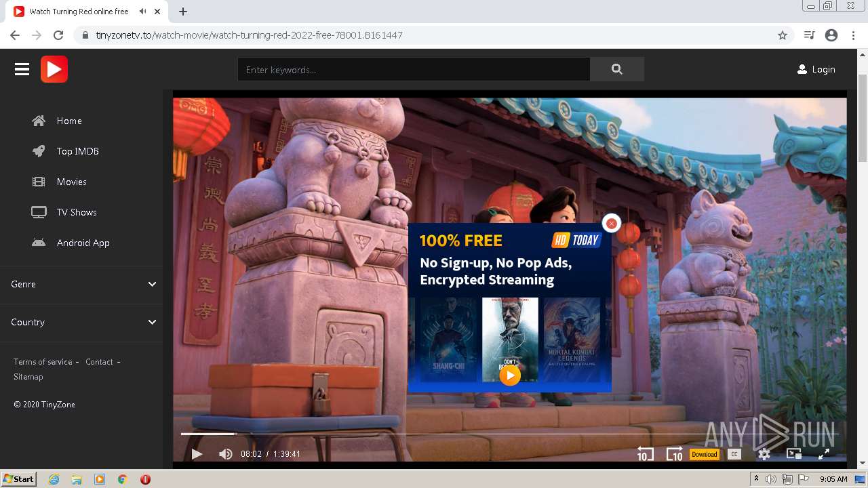This screenshot has width=868, height=488.
Task: Seek in the video progress bar
Action: (x=509, y=434)
